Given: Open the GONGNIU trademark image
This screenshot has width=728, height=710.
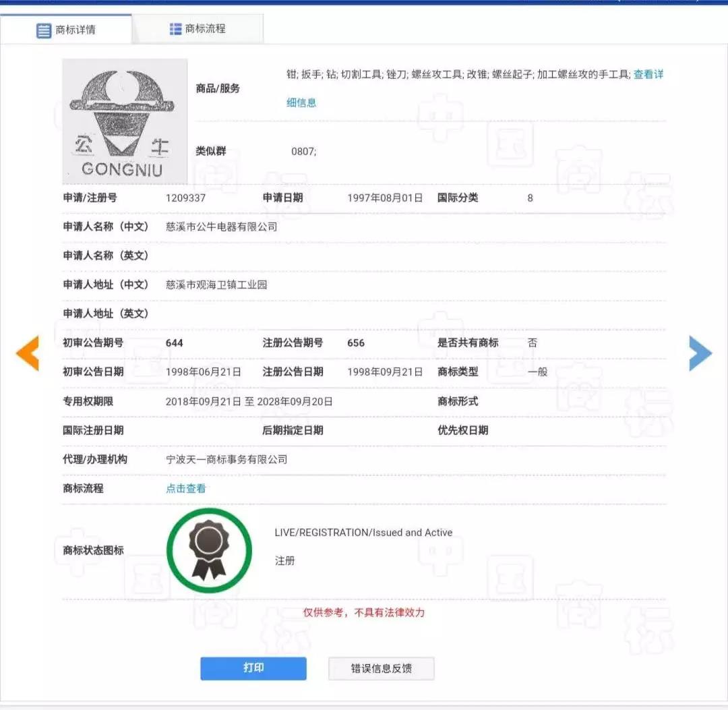Looking at the screenshot, I should (x=125, y=121).
